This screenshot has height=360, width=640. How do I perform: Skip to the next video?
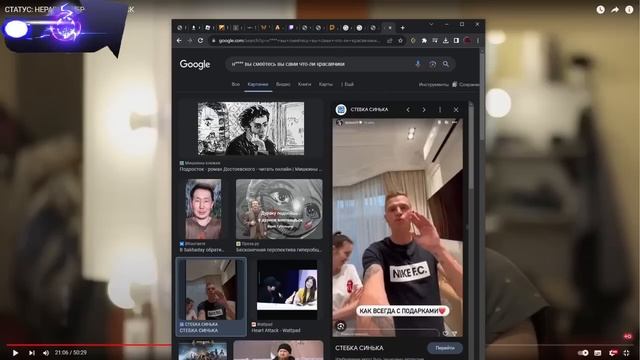click(x=31, y=353)
